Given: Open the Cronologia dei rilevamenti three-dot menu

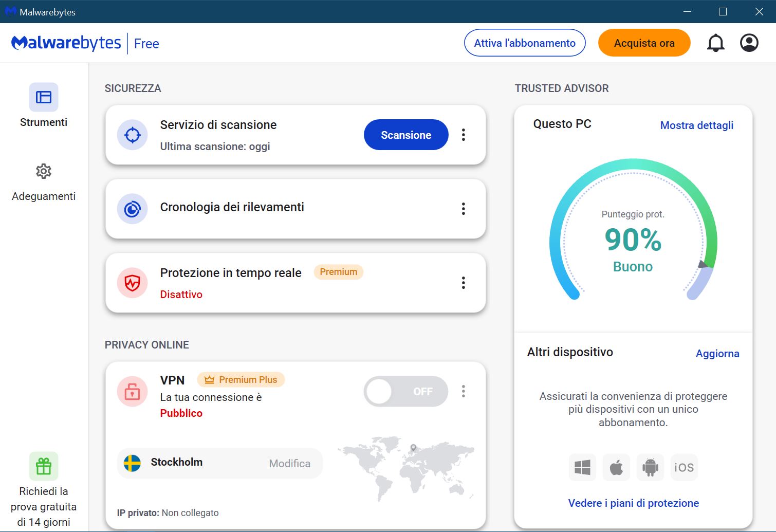Looking at the screenshot, I should click(464, 209).
